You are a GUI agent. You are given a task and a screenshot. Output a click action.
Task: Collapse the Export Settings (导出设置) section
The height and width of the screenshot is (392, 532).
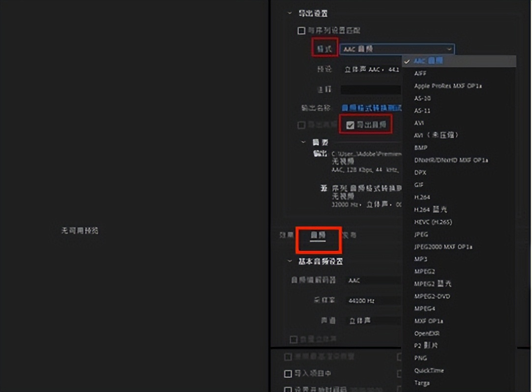[x=289, y=13]
